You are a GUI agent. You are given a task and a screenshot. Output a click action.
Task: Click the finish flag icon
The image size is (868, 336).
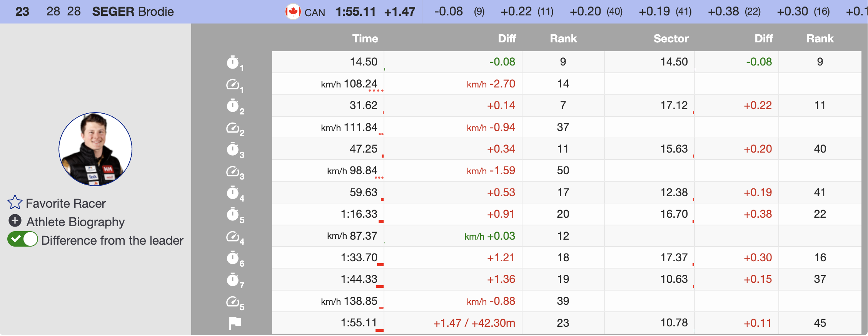point(235,323)
